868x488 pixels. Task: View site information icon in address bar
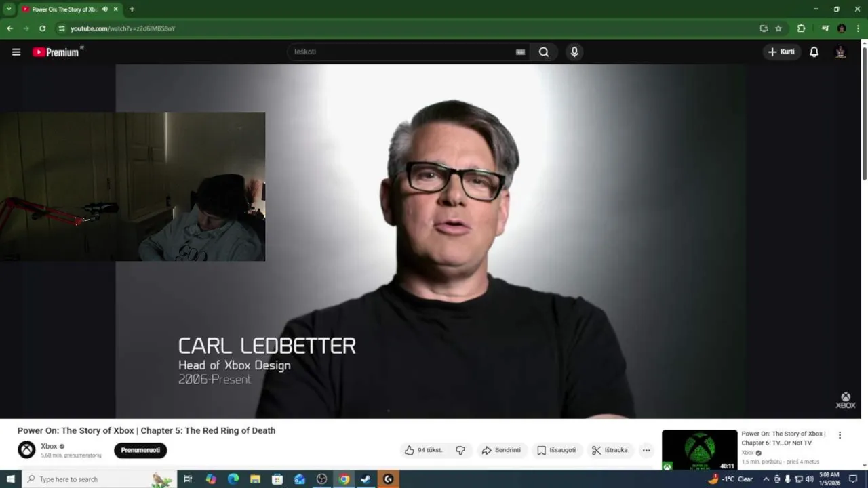tap(62, 28)
